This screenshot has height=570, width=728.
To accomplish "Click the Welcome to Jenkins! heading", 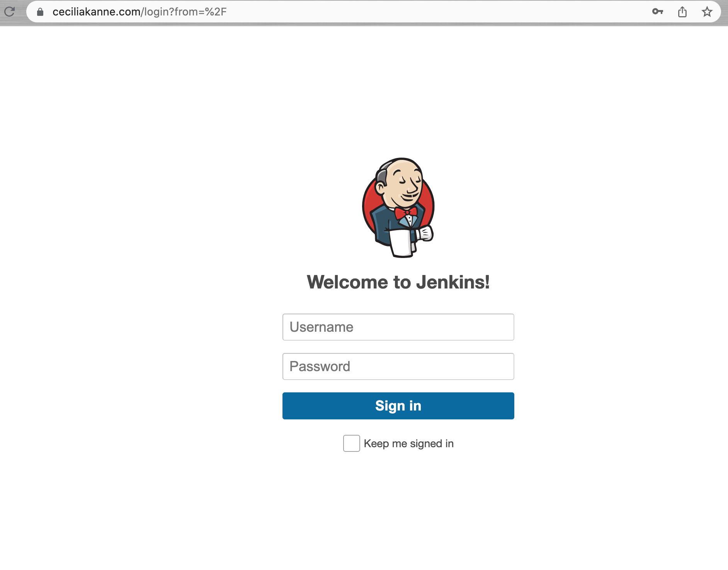I will [x=398, y=282].
